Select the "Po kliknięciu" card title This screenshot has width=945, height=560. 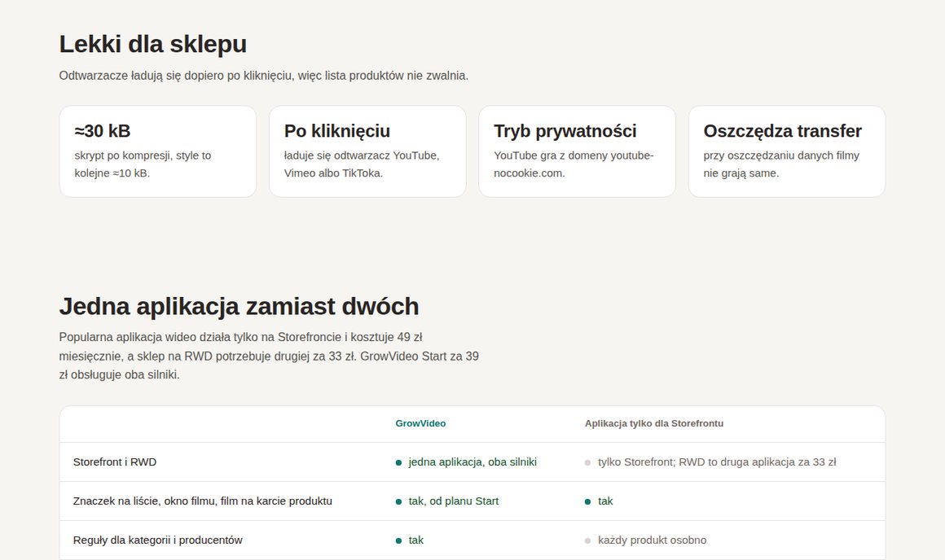click(337, 131)
